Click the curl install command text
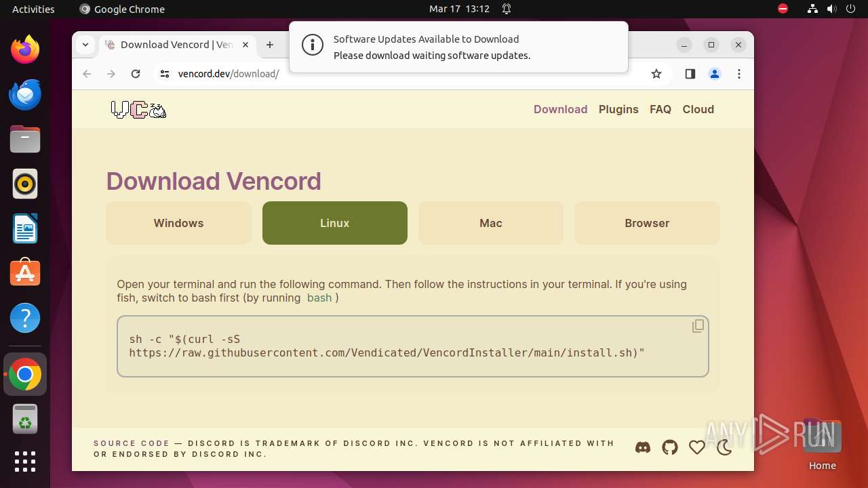Screen dimensions: 868x488 [387, 346]
